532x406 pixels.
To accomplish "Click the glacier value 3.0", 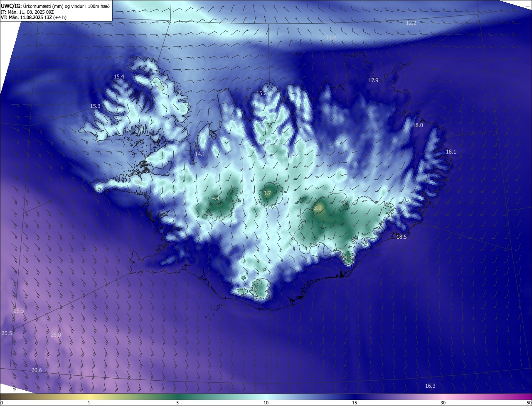I will [x=318, y=208].
